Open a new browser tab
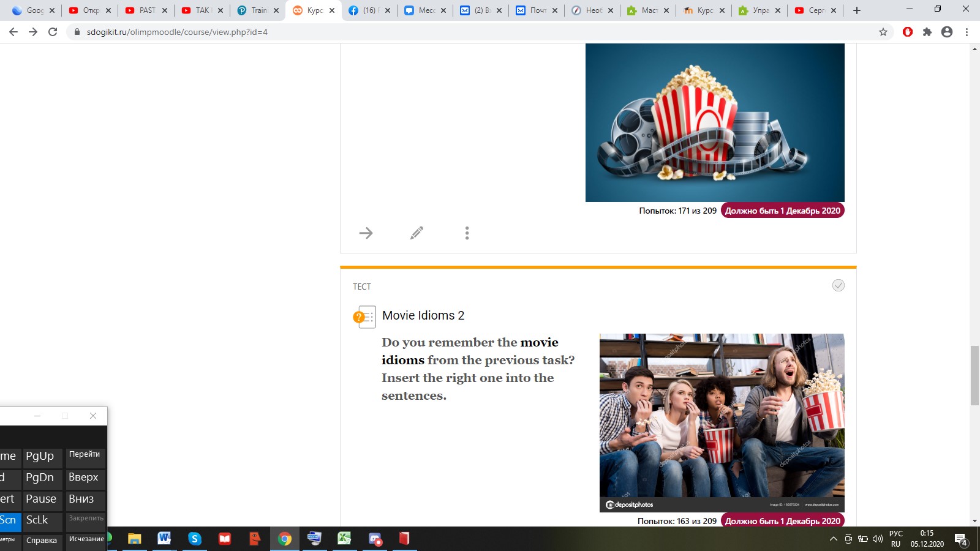 (857, 10)
